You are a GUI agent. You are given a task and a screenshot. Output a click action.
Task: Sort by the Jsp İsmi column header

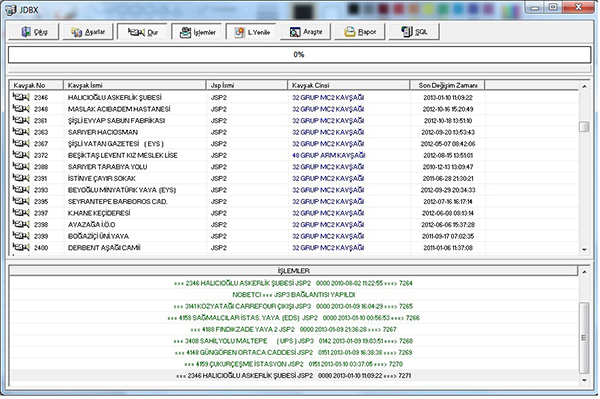pyautogui.click(x=247, y=85)
